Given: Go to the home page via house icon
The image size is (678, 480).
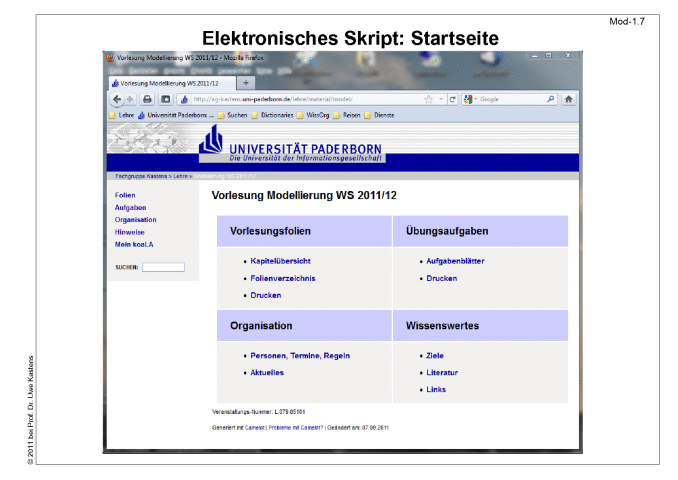Looking at the screenshot, I should click(x=569, y=99).
